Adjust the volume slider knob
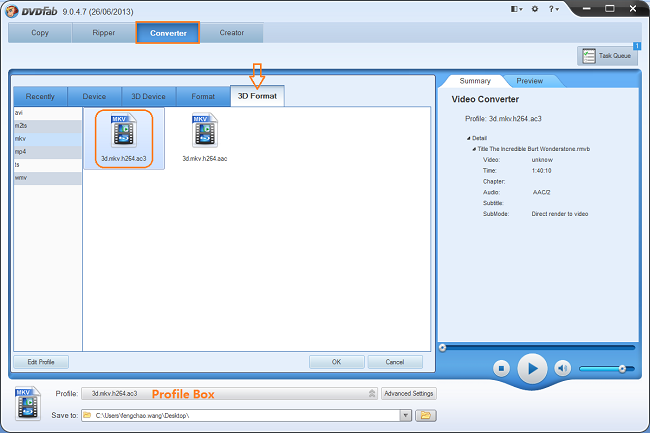 (622, 369)
